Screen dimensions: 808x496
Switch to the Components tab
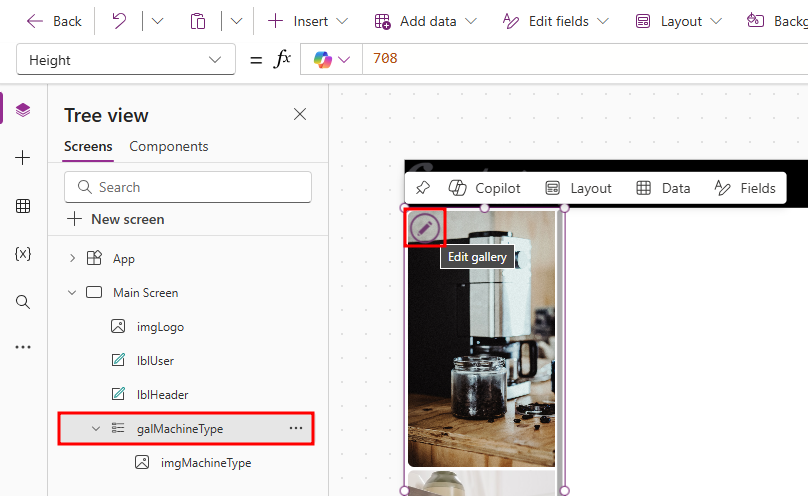(169, 146)
